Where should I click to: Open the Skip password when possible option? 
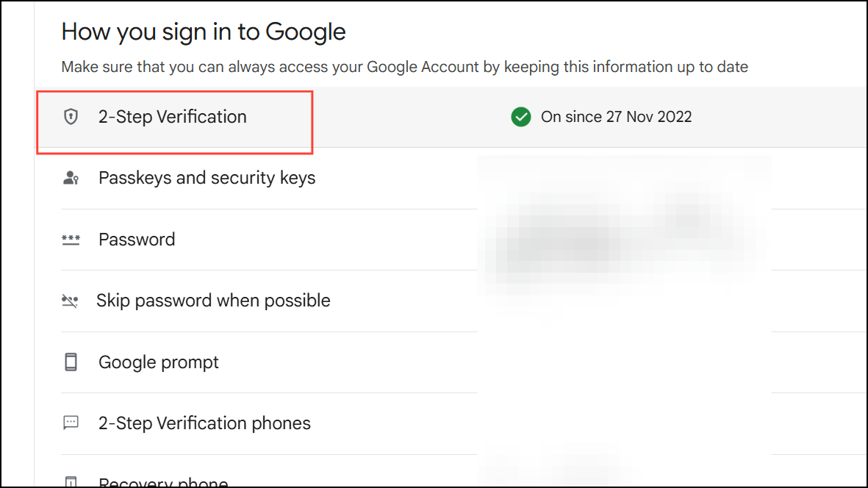pos(213,300)
